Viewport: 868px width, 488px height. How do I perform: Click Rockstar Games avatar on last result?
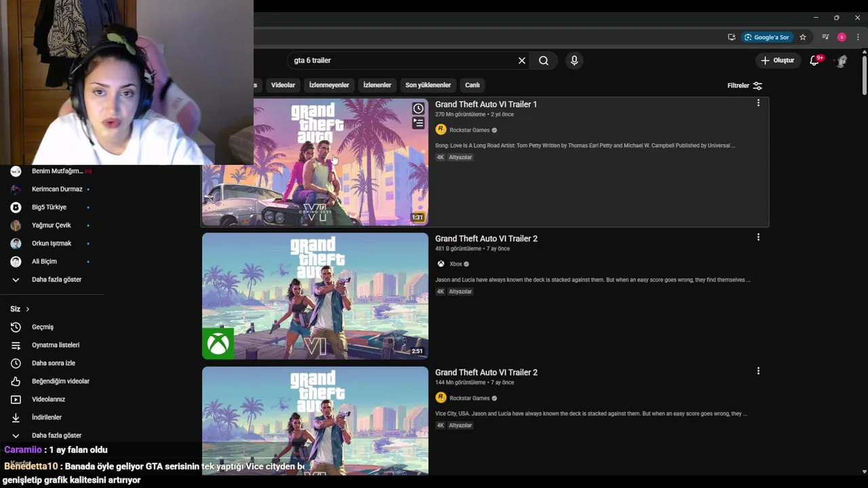coord(441,398)
